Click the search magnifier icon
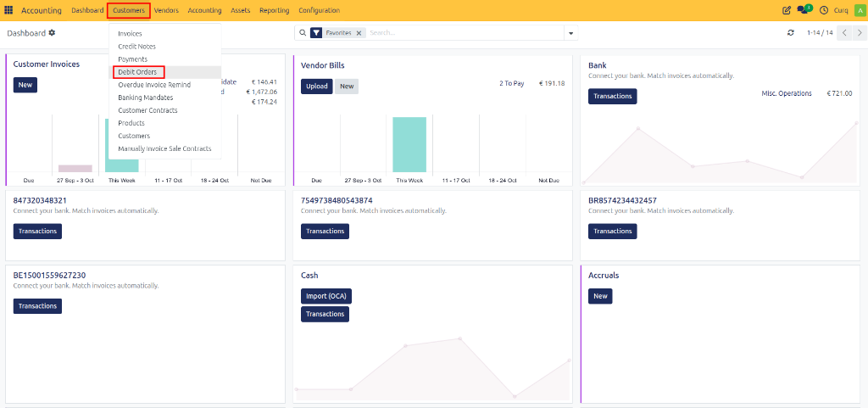Screen dimensions: 868x408 (303, 33)
